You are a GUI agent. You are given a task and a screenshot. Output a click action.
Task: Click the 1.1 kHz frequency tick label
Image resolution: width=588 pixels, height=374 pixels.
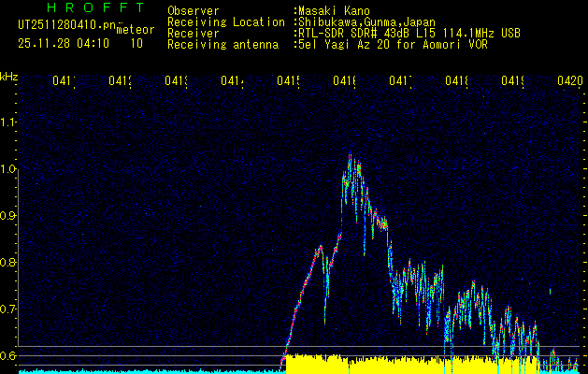coord(9,122)
